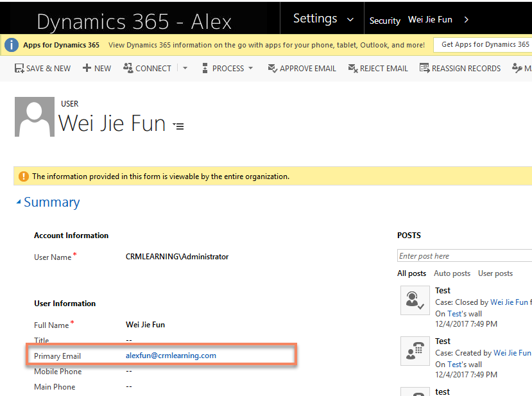The width and height of the screenshot is (532, 396).
Task: Open Wei Jie Fun link in created case post
Action: (512, 353)
